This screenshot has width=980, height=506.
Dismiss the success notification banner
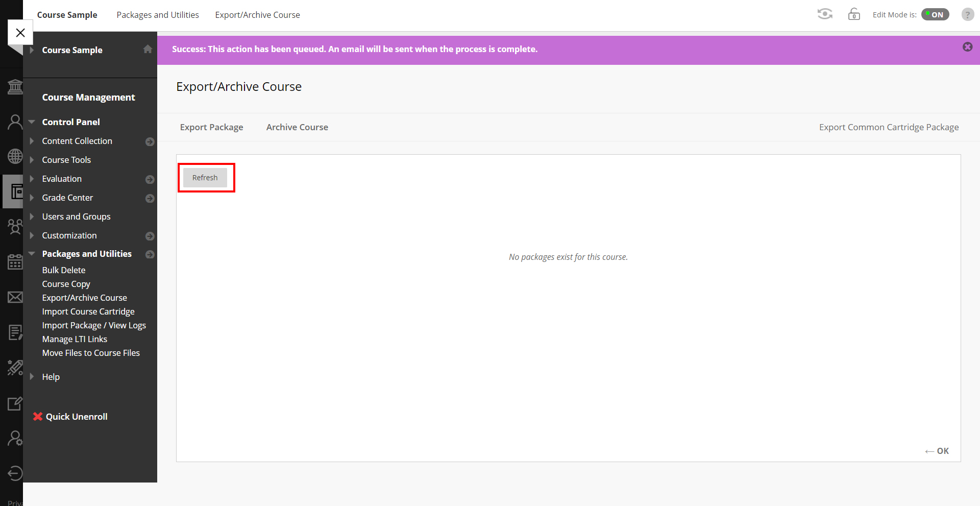(967, 47)
